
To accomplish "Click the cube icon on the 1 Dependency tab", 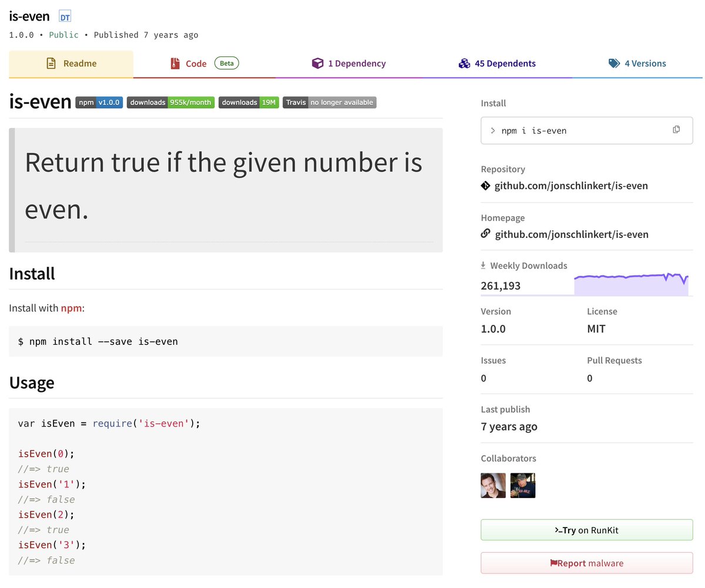I will point(317,63).
